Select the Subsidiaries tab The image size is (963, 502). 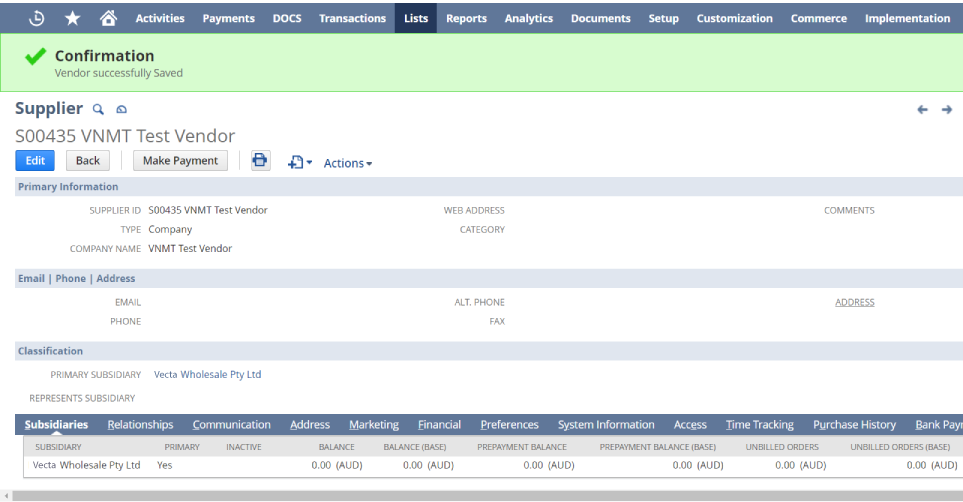pyautogui.click(x=57, y=425)
